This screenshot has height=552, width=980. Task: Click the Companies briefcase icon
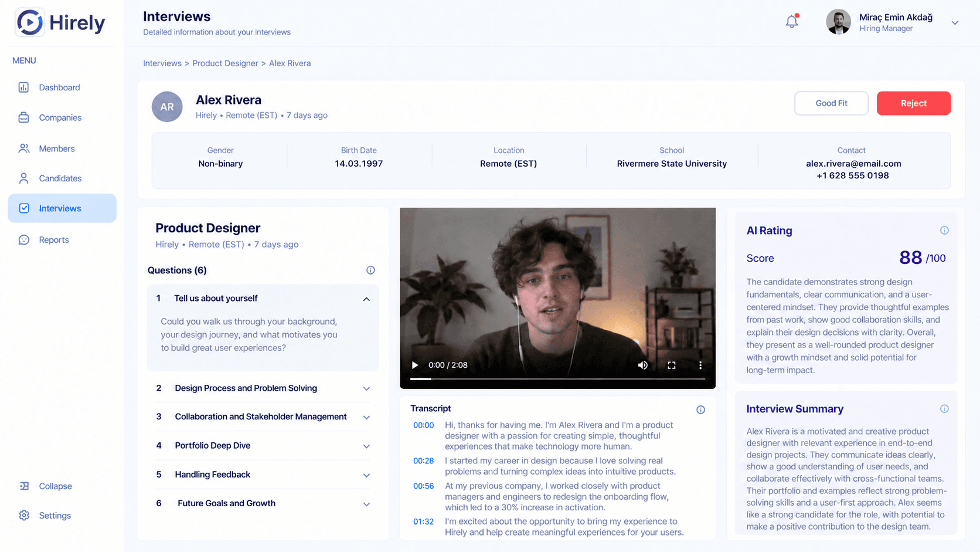tap(23, 117)
